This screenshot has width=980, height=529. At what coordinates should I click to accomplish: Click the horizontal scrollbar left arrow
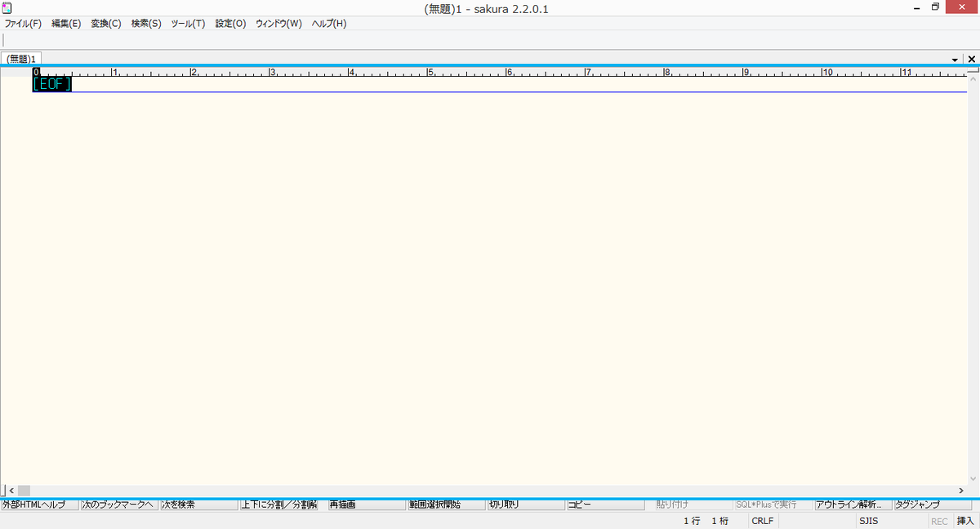[11, 490]
